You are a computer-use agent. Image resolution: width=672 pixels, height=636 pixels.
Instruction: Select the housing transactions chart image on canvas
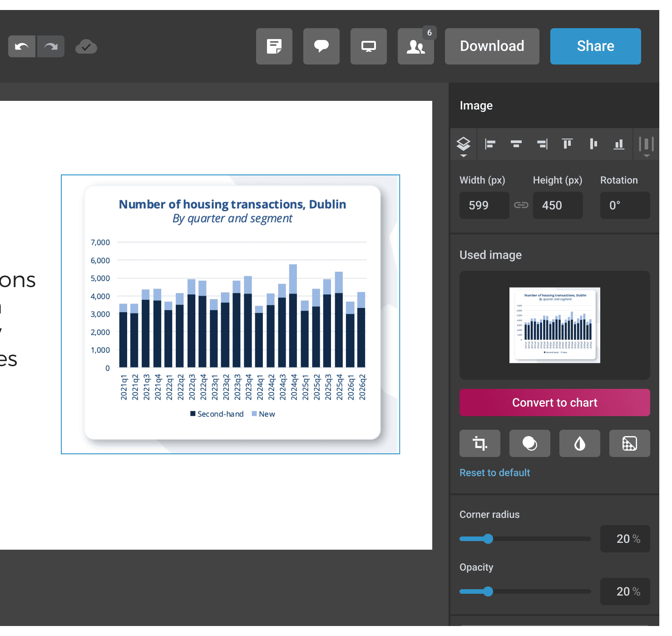click(x=231, y=314)
